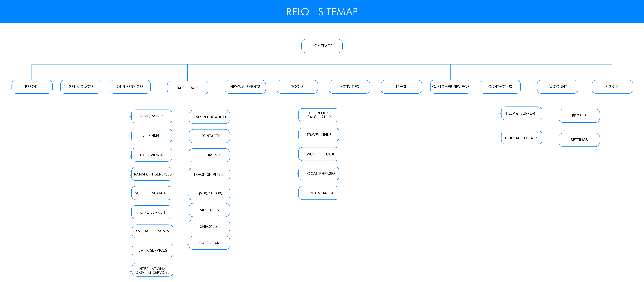The width and height of the screenshot is (644, 282).
Task: Click the HOMEPAGE node
Action: [322, 46]
